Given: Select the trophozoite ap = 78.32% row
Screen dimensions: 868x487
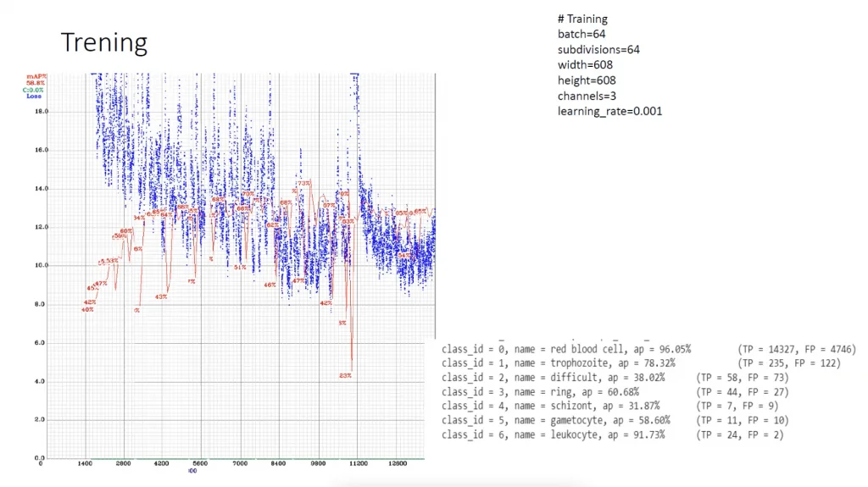Looking at the screenshot, I should (x=641, y=363).
